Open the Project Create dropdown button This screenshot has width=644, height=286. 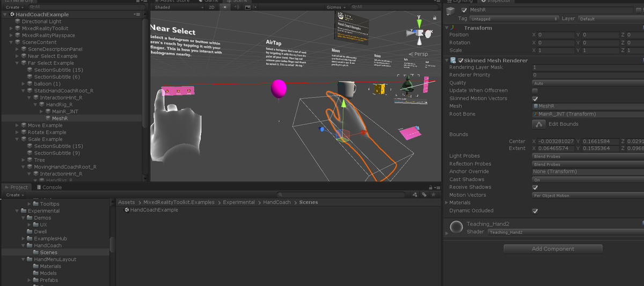tap(13, 195)
